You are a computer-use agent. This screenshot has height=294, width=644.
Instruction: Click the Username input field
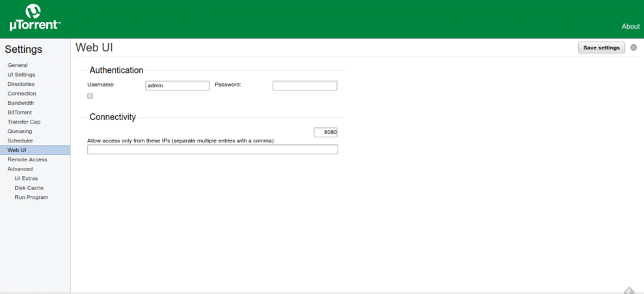click(x=178, y=85)
